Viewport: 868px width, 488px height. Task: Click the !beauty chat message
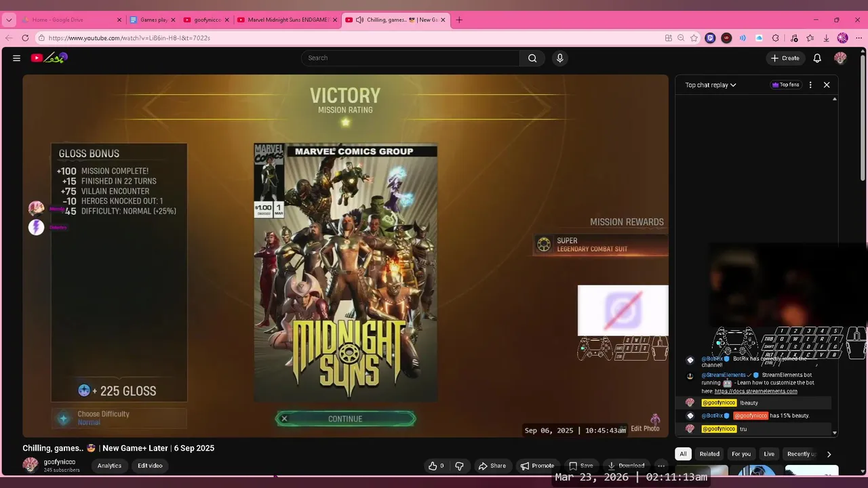pyautogui.click(x=749, y=403)
